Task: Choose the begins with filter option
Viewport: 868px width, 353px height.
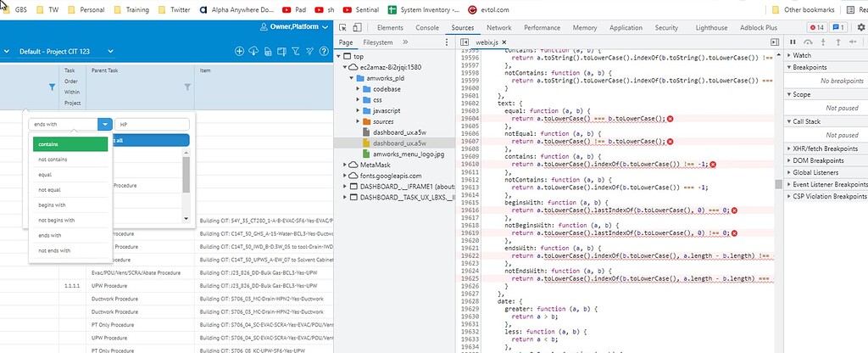Action: point(70,205)
